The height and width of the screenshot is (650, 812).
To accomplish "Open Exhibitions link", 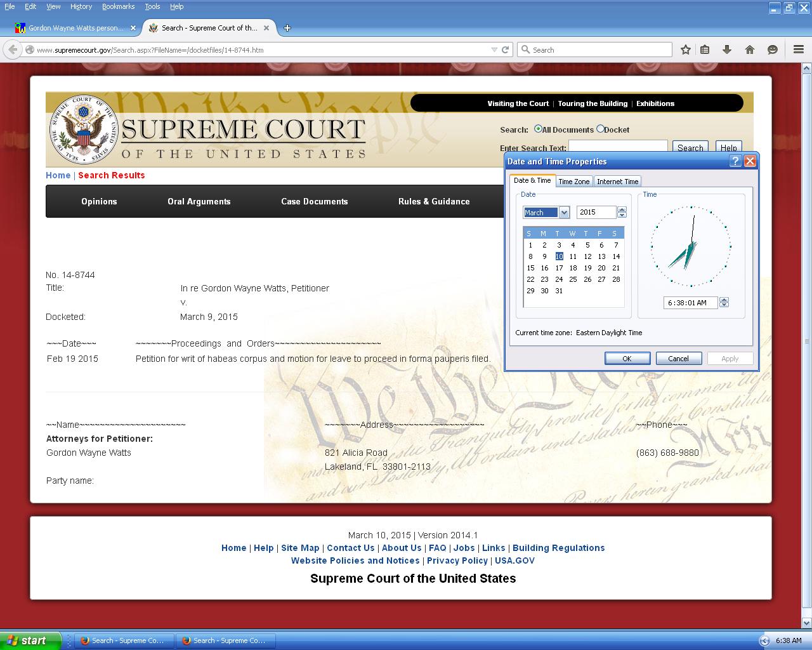I will pos(655,103).
